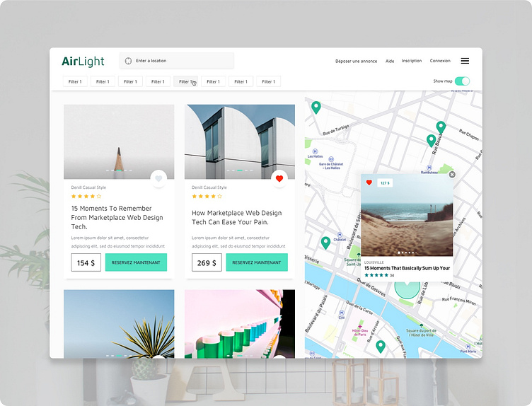This screenshot has height=406, width=532.
Task: Unfavorite the building listing via red heart
Action: point(279,179)
